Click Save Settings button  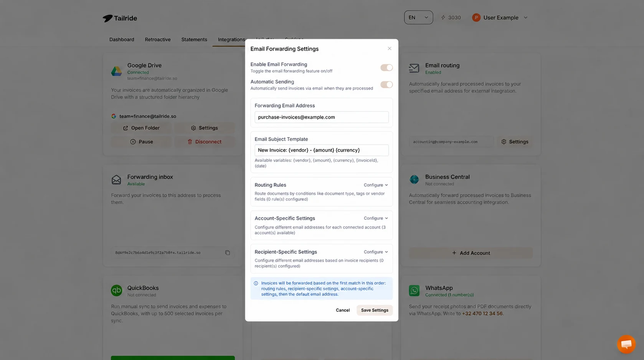click(x=375, y=310)
